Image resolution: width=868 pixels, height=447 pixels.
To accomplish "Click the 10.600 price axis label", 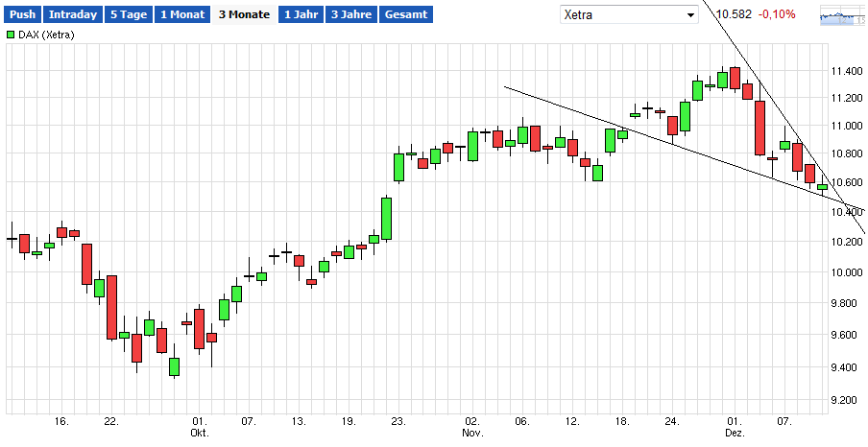I will [x=847, y=182].
